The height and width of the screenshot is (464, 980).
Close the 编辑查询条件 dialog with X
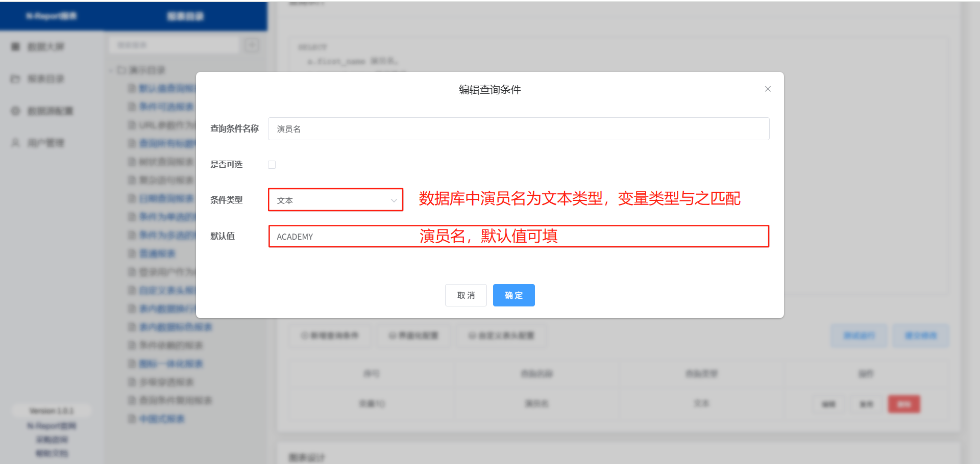click(767, 89)
